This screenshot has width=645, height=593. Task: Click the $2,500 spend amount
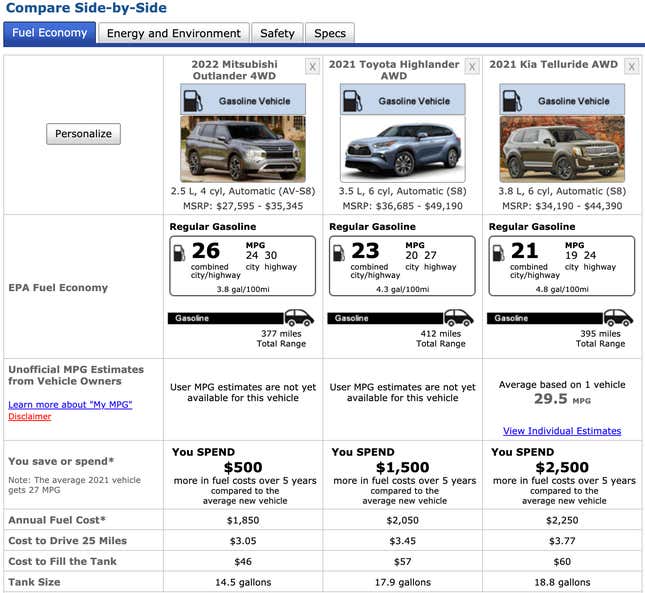(562, 467)
